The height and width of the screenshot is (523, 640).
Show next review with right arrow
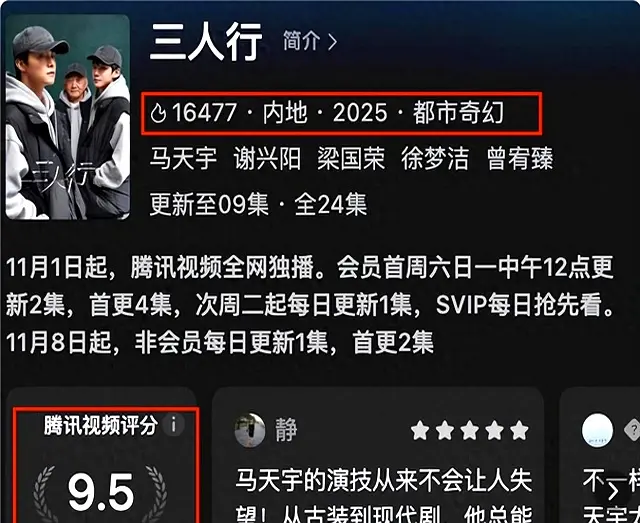(x=613, y=490)
